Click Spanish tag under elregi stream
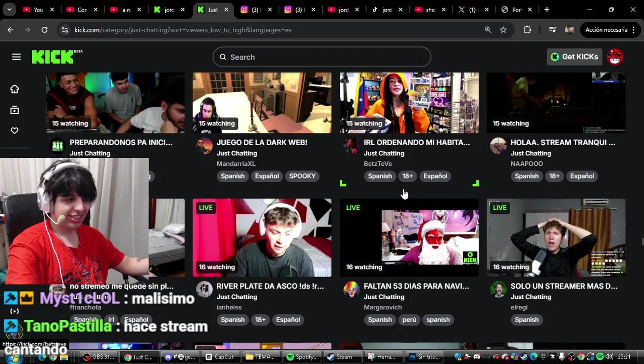 (x=527, y=320)
